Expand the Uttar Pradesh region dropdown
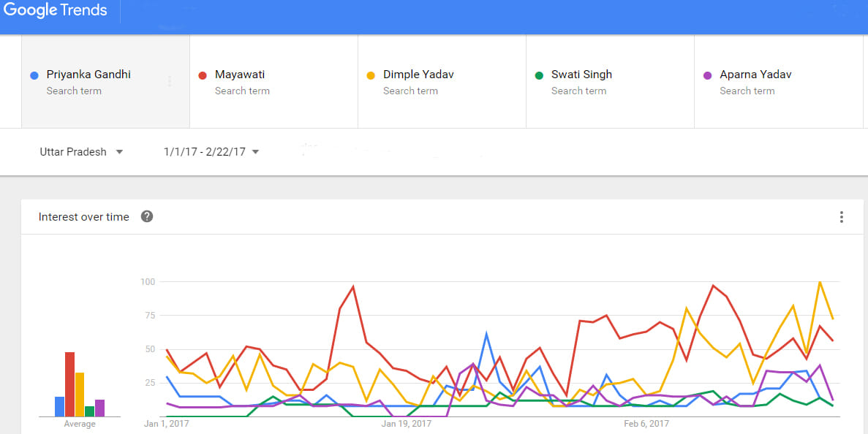This screenshot has width=868, height=434. click(81, 152)
